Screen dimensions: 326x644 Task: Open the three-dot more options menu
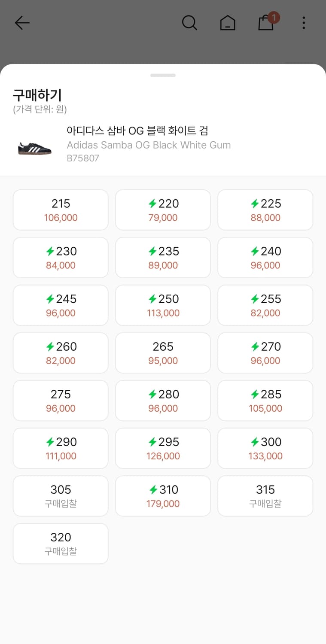coord(304,23)
